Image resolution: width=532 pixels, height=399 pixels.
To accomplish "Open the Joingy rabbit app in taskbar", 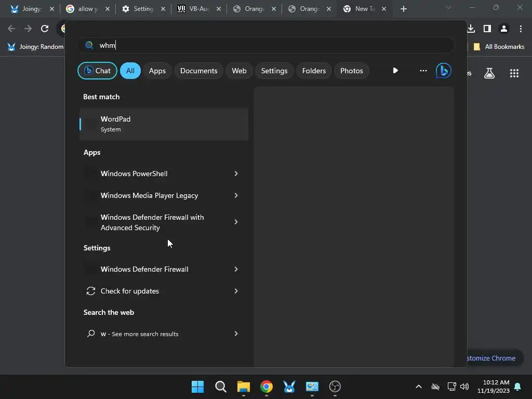I will (x=289, y=387).
